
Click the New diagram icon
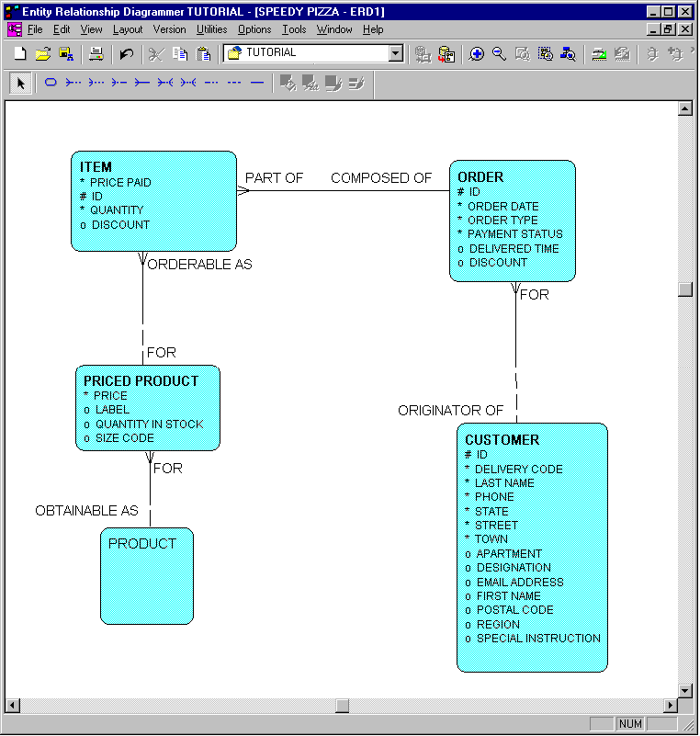coord(19,54)
